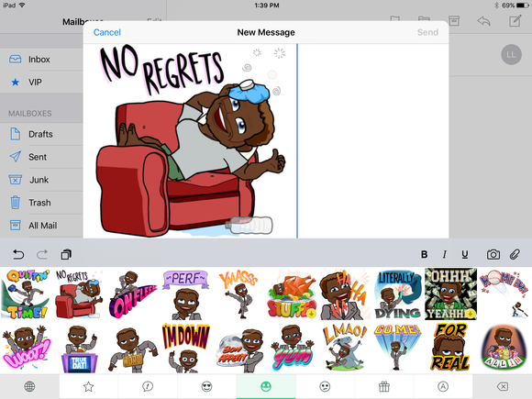532x399 pixels.
Task: Open the Inbox mailbox
Action: (41, 60)
